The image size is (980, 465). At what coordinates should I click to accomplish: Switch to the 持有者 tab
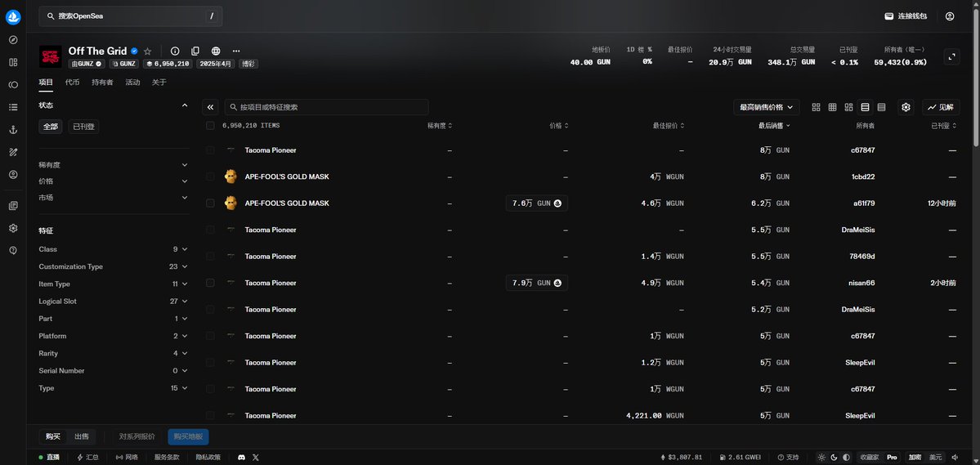pos(102,83)
